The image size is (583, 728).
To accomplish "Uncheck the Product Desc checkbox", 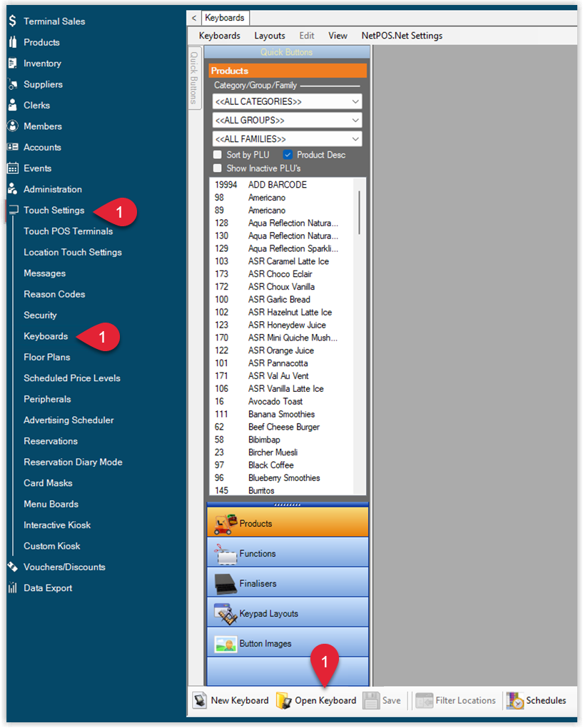I will click(x=288, y=155).
